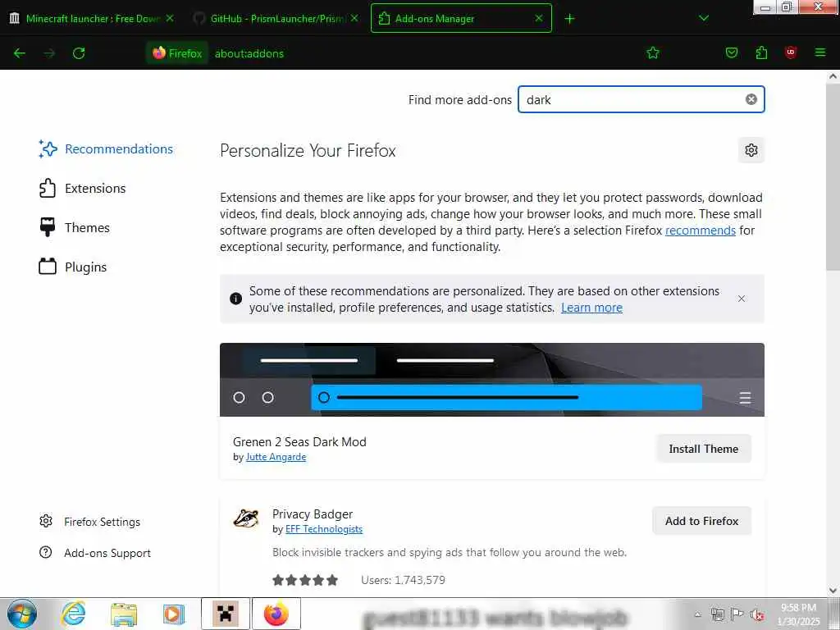The image size is (840, 630).
Task: Open the Themes section
Action: tap(75, 228)
